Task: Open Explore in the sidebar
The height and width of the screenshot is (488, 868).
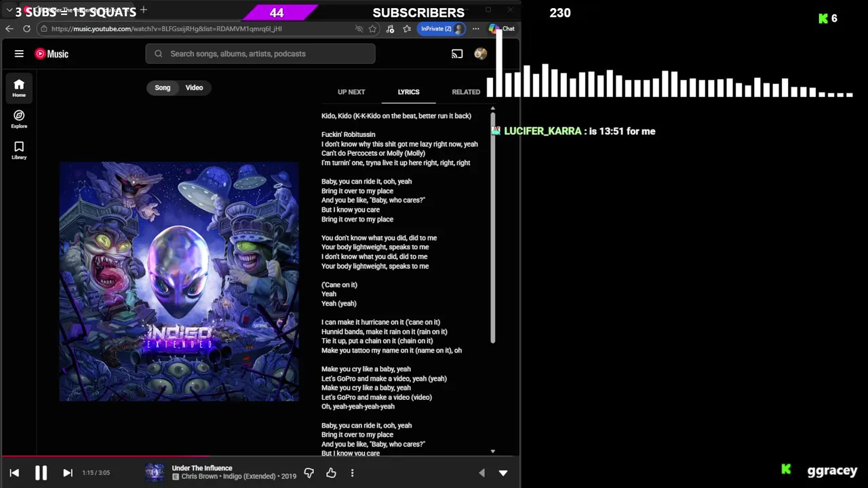Action: click(19, 119)
